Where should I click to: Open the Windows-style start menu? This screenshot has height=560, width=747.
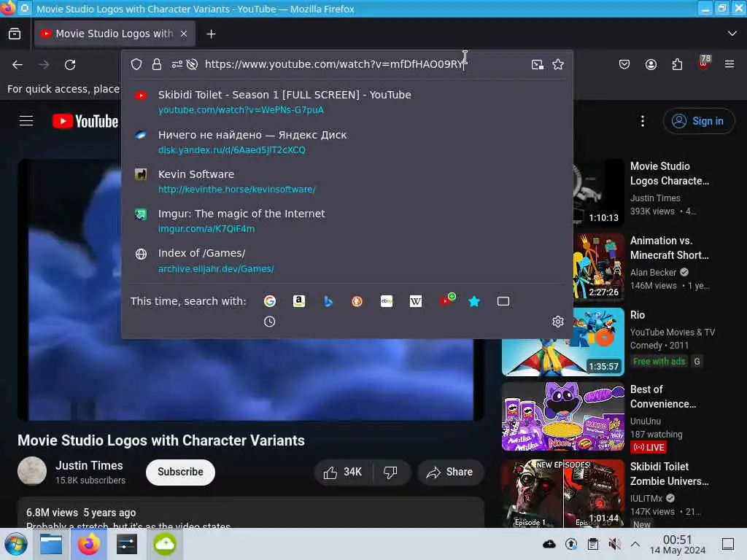(16, 544)
